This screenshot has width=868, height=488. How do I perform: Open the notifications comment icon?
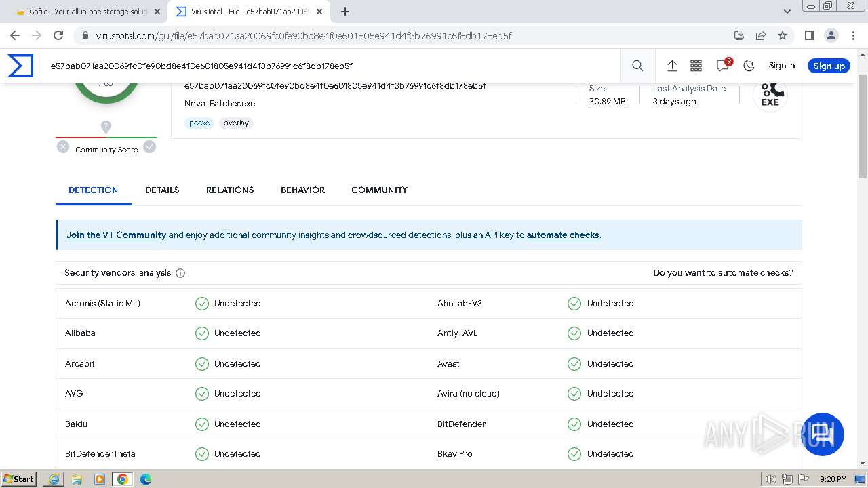point(723,65)
